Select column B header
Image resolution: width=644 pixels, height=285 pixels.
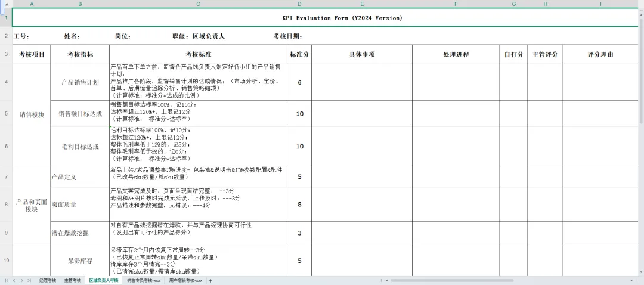(x=80, y=4)
